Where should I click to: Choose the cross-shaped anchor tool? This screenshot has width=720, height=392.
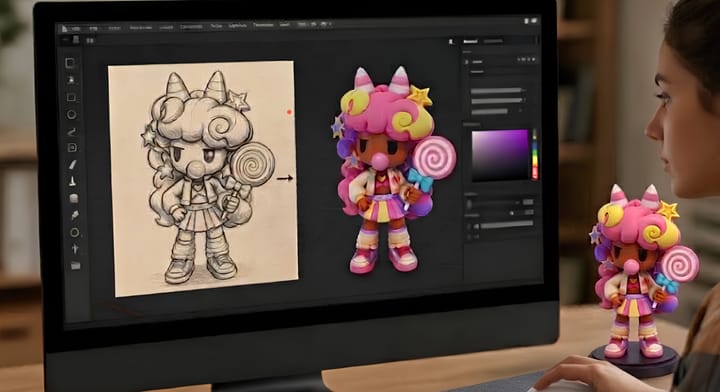[x=75, y=249]
